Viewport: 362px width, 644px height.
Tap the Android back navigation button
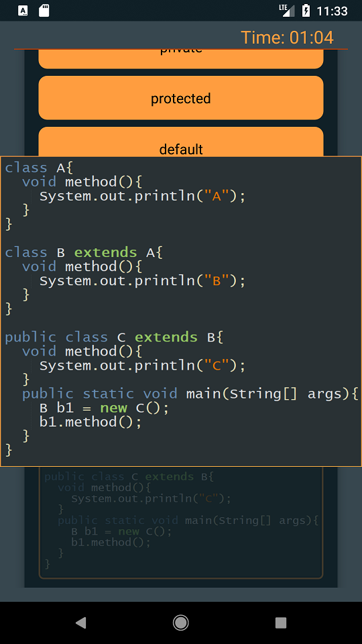click(81, 623)
